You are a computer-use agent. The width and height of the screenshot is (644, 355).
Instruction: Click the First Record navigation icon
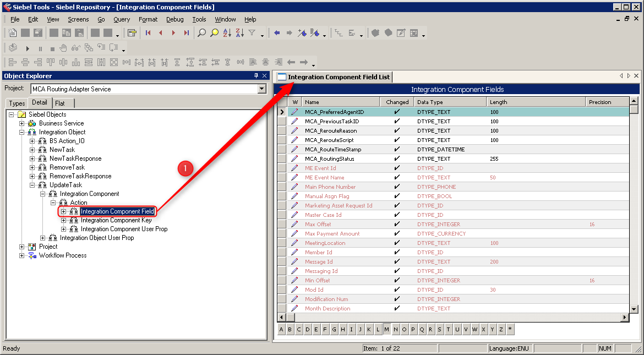148,32
